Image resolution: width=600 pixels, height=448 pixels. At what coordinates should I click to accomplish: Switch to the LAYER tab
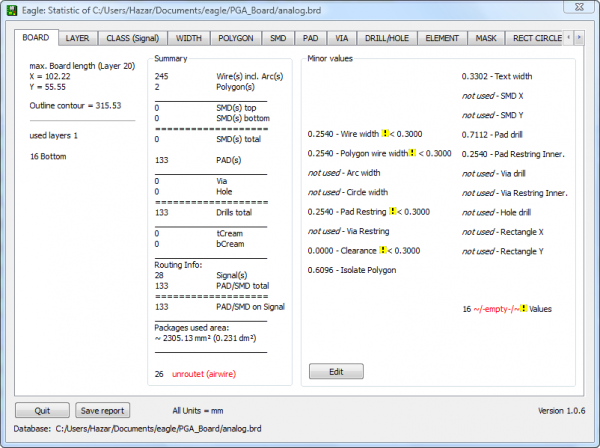click(x=77, y=38)
